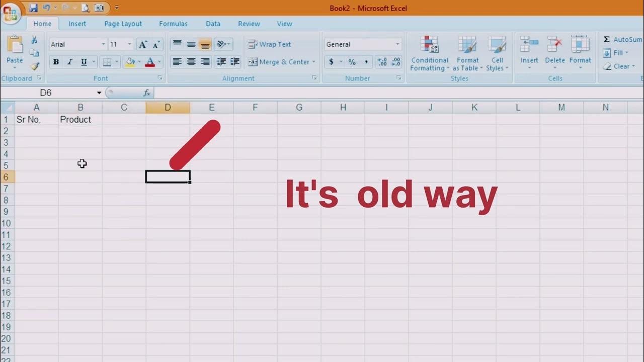Align cell text to the left
This screenshot has width=644, height=362.
tap(177, 62)
